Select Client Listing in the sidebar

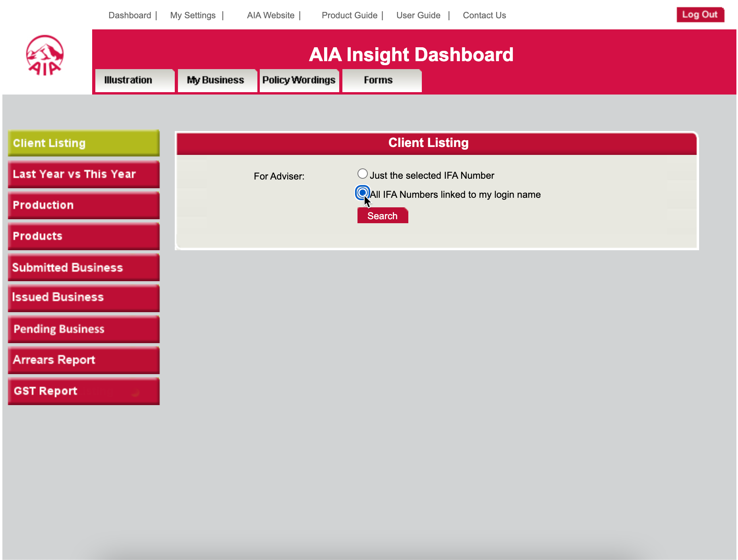pyautogui.click(x=83, y=143)
